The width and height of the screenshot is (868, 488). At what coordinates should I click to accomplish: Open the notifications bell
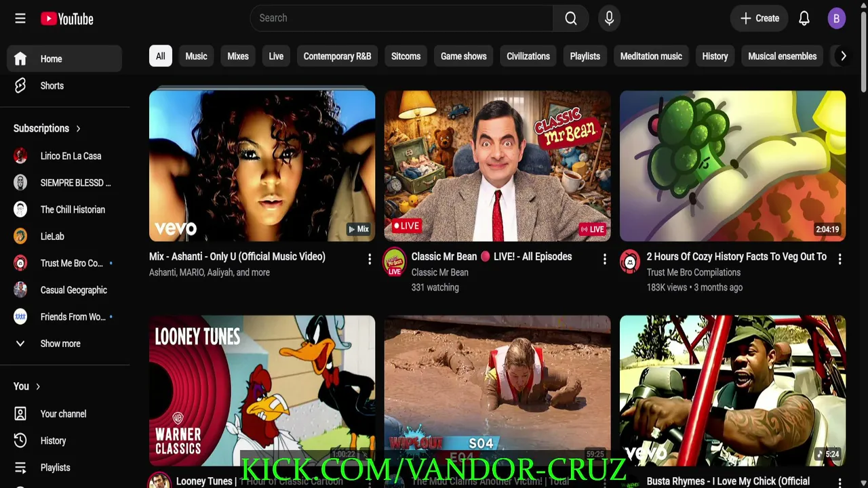pyautogui.click(x=804, y=18)
